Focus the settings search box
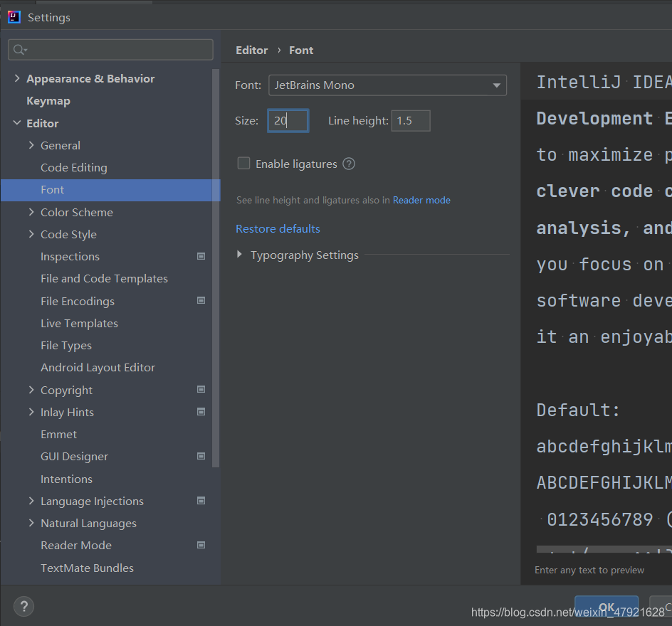672x626 pixels. (110, 50)
